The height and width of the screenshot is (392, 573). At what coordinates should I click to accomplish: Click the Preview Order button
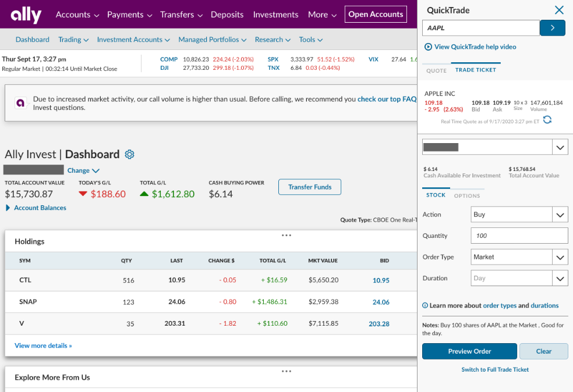[469, 351]
